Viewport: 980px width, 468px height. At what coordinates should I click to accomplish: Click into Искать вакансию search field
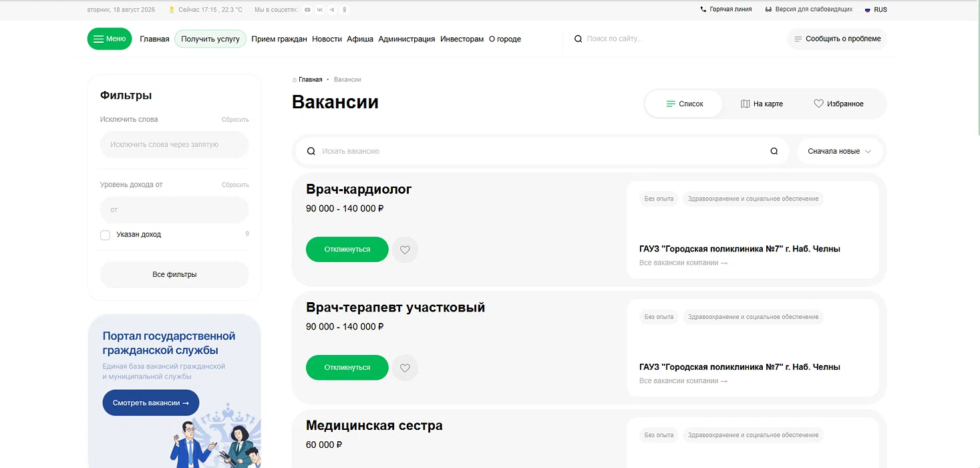(x=541, y=151)
